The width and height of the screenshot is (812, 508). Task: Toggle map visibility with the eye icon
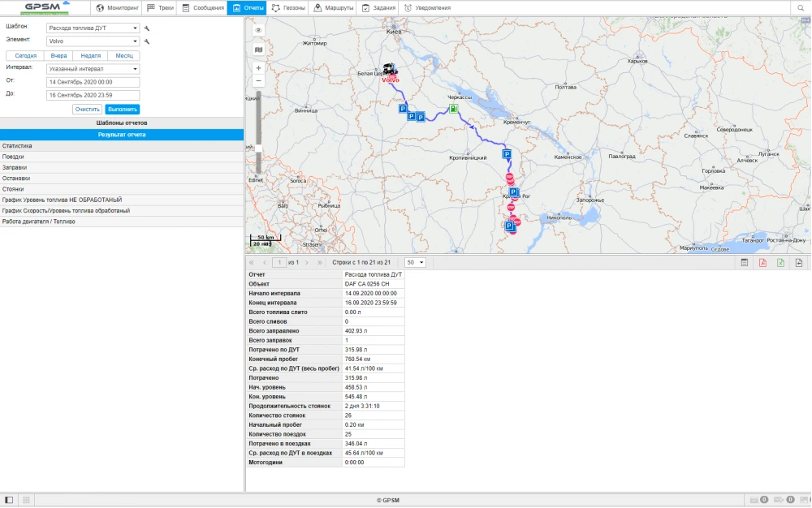[257, 28]
